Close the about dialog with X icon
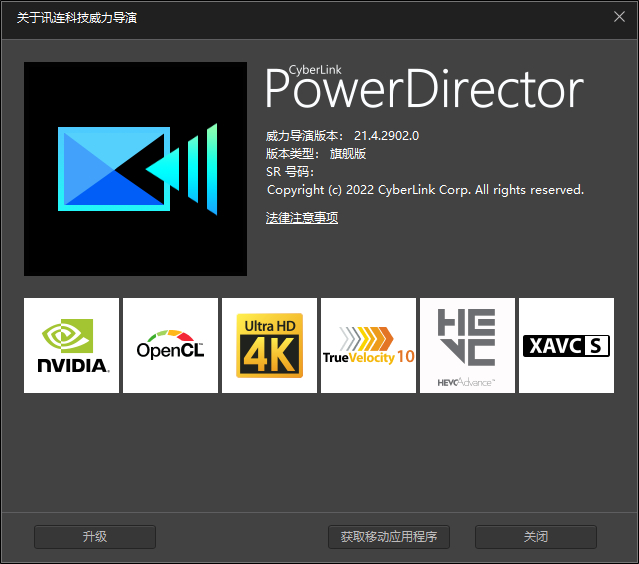 [x=619, y=17]
